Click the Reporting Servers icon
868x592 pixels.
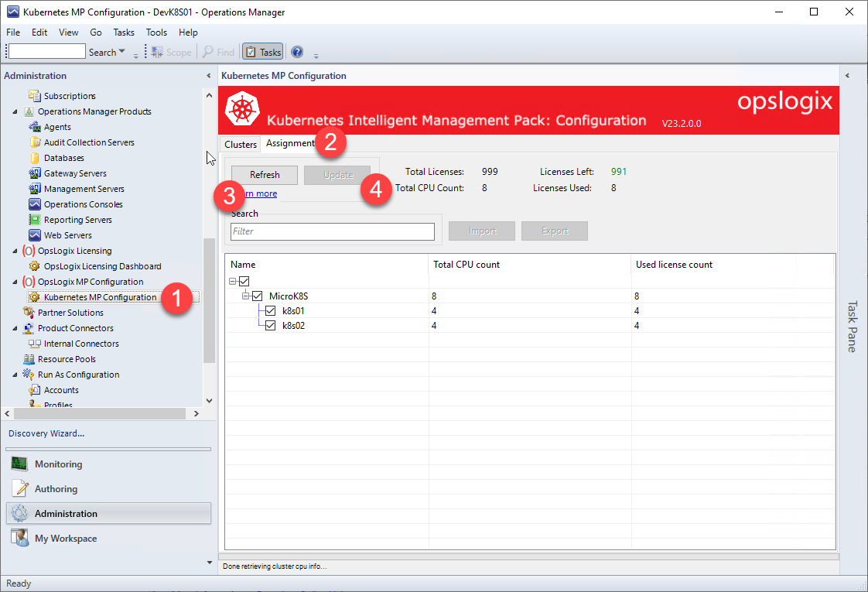(x=35, y=220)
